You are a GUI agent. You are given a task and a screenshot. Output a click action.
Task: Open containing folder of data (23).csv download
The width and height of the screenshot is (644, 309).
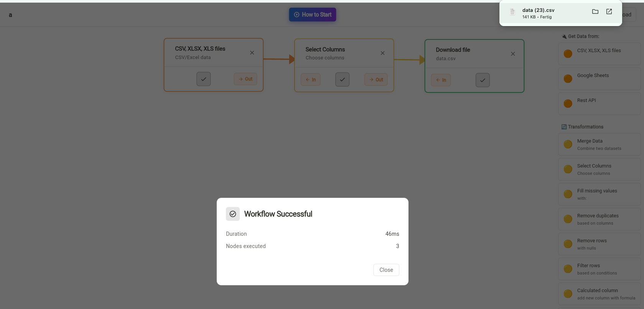tap(595, 12)
